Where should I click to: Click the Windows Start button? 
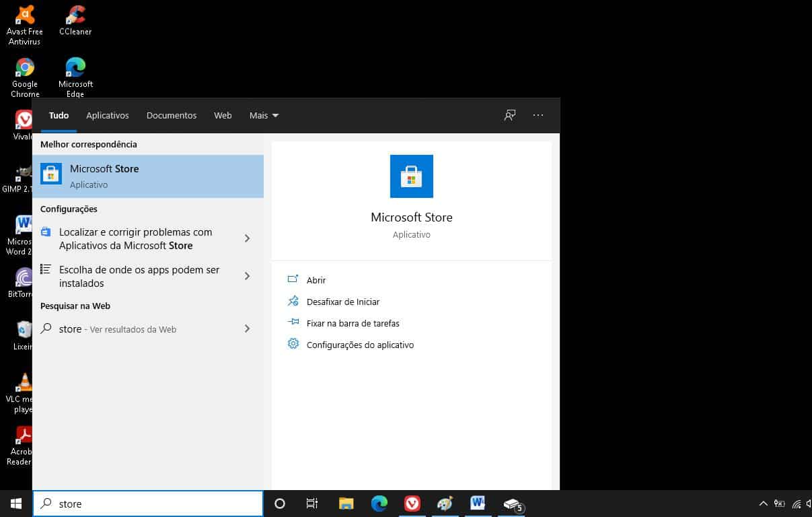pyautogui.click(x=16, y=504)
